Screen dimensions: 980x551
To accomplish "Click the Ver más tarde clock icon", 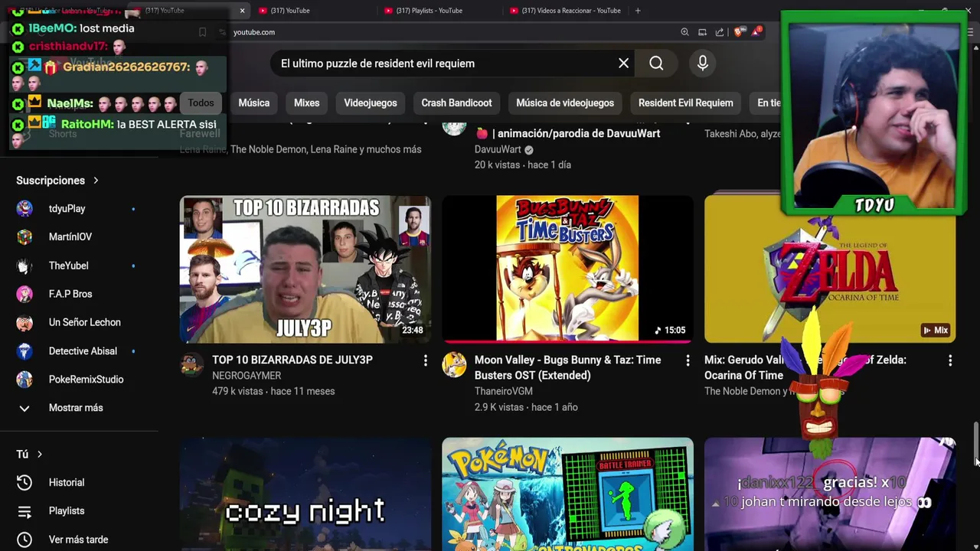I will coord(24,540).
